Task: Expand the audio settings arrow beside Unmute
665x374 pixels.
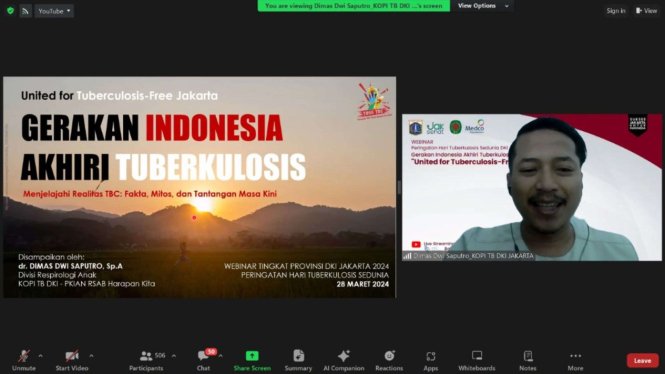Action: pyautogui.click(x=40, y=356)
